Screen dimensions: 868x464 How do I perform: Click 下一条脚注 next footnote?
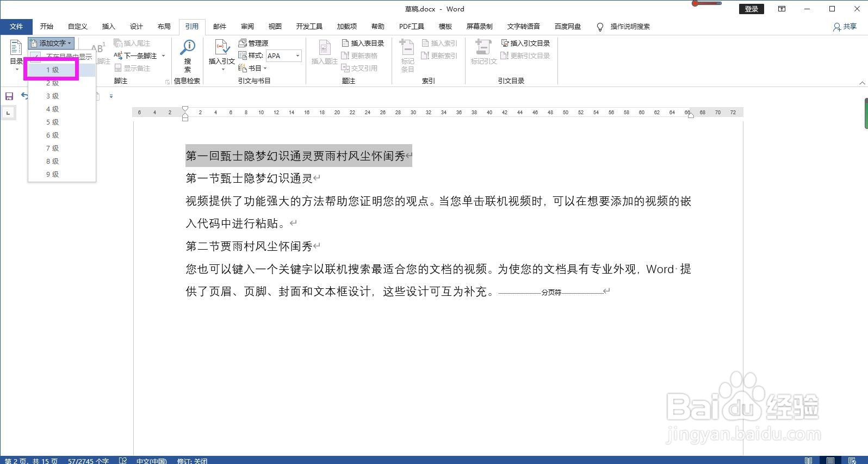tap(135, 55)
